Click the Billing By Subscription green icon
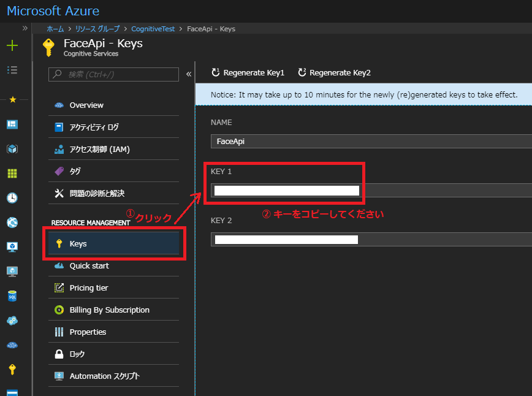Image resolution: width=532 pixels, height=396 pixels. (59, 310)
